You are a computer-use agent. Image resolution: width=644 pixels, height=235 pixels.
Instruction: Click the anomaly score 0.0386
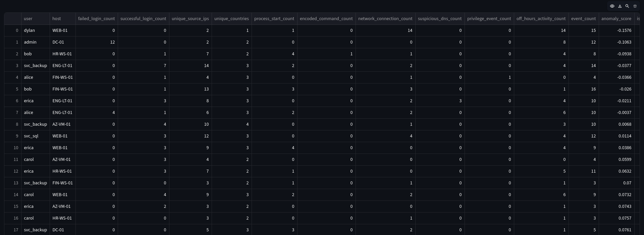coord(616,148)
